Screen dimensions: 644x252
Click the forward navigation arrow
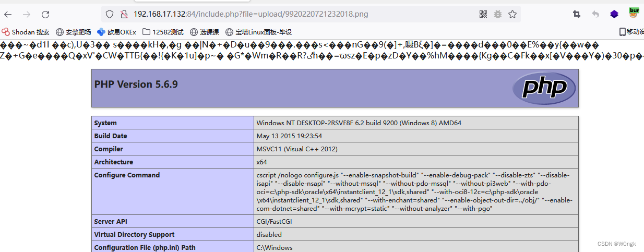[27, 15]
